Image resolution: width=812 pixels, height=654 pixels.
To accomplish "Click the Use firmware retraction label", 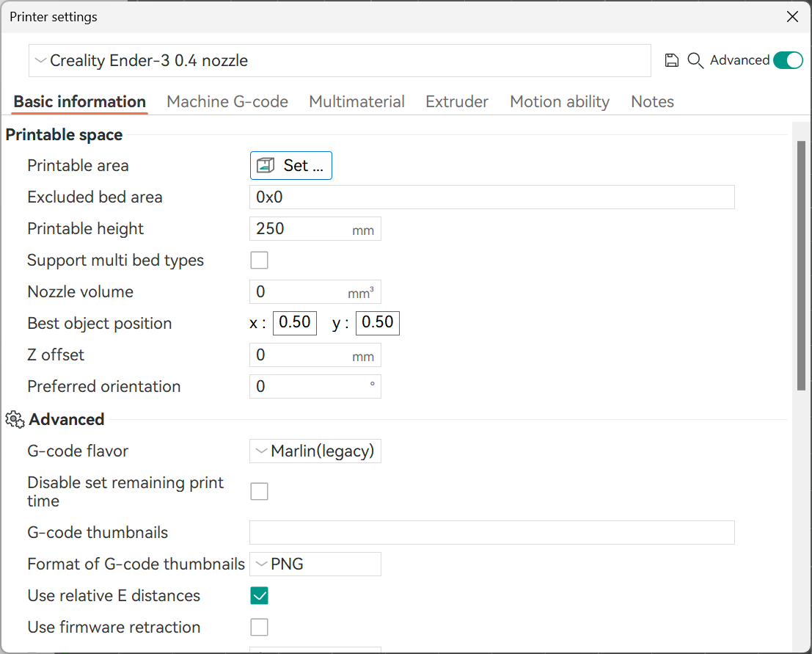I will [114, 627].
